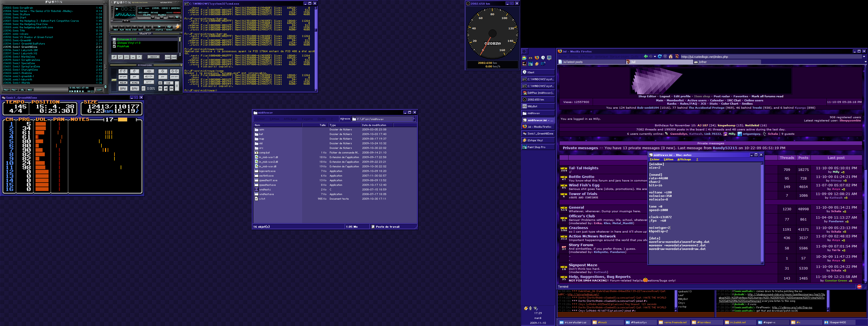Open Firefox URL bar dropdown arrow
Viewport: 868px width, 326px height.
pyautogui.click(x=864, y=57)
